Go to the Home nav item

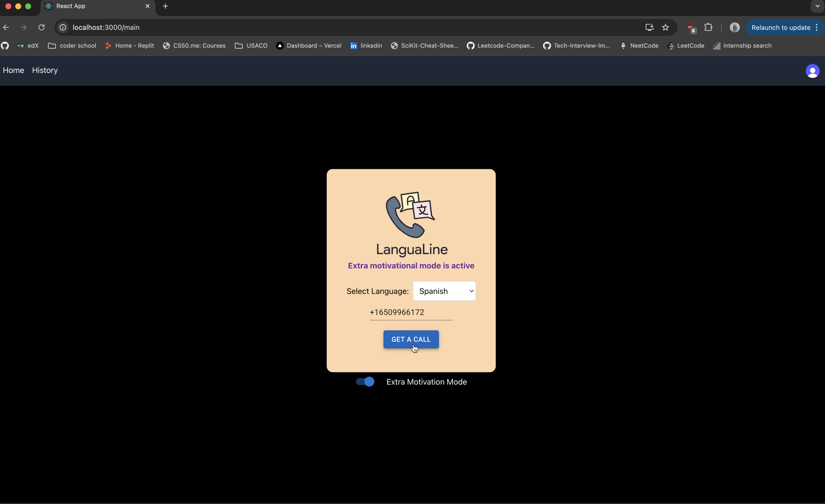13,70
